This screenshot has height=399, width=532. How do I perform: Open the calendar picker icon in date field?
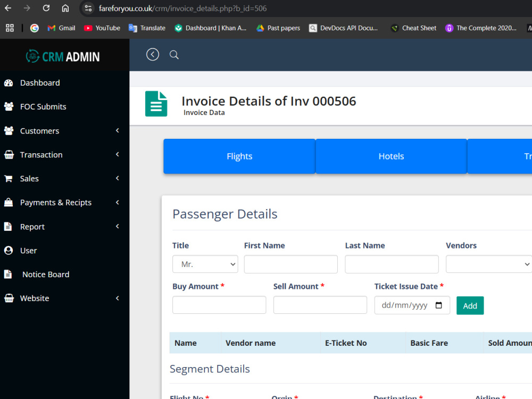439,305
